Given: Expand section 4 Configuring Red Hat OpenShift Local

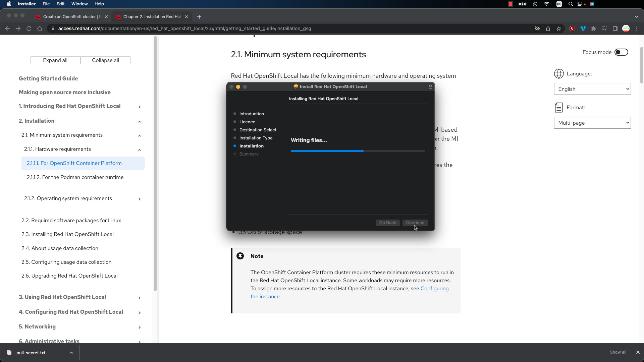Looking at the screenshot, I should click(x=140, y=312).
